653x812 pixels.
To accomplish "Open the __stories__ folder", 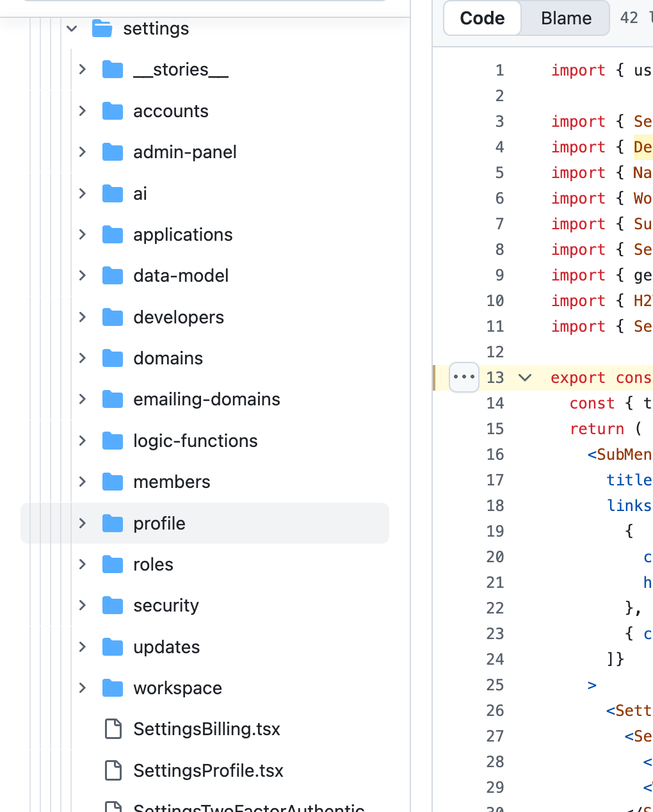I will click(181, 69).
